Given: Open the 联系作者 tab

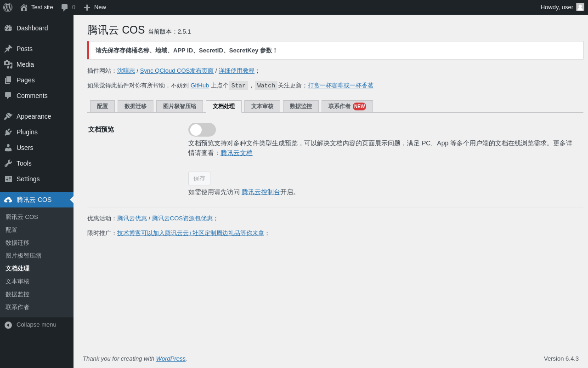Looking at the screenshot, I should point(347,106).
